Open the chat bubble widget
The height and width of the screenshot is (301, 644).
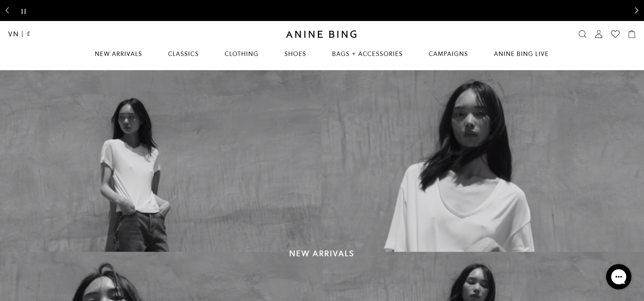(x=619, y=277)
